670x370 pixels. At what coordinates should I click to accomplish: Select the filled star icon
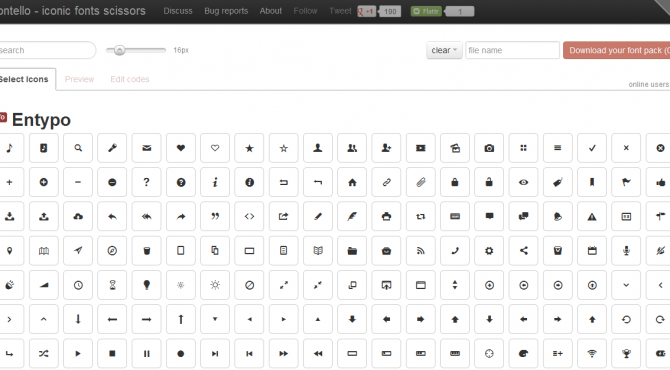[249, 148]
